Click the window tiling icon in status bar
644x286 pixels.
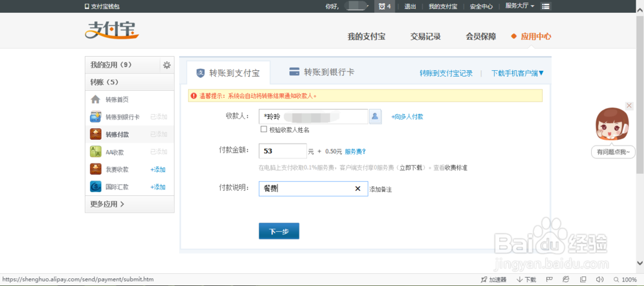583,280
